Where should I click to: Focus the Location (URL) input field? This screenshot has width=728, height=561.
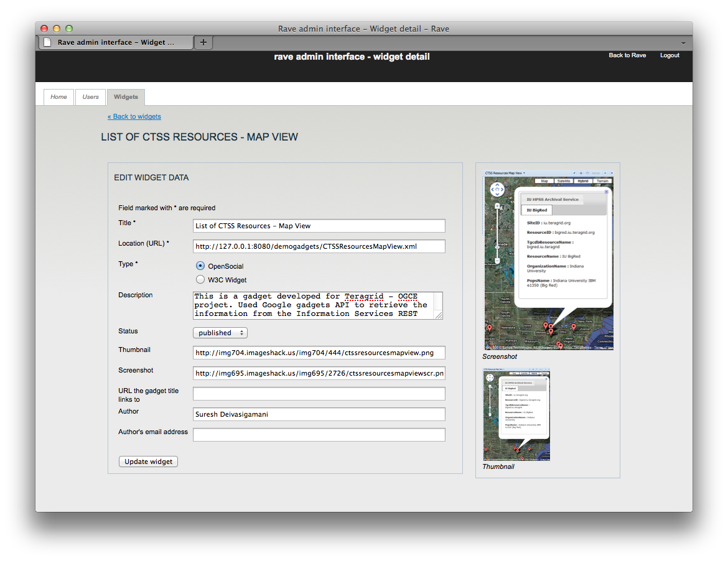[319, 246]
